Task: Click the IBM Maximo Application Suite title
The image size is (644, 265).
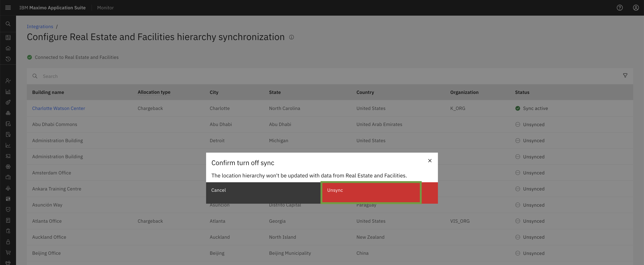Action: pyautogui.click(x=52, y=8)
